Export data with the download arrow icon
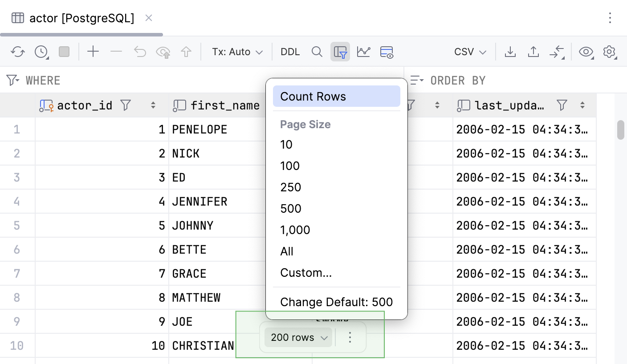The image size is (627, 364). (x=510, y=52)
